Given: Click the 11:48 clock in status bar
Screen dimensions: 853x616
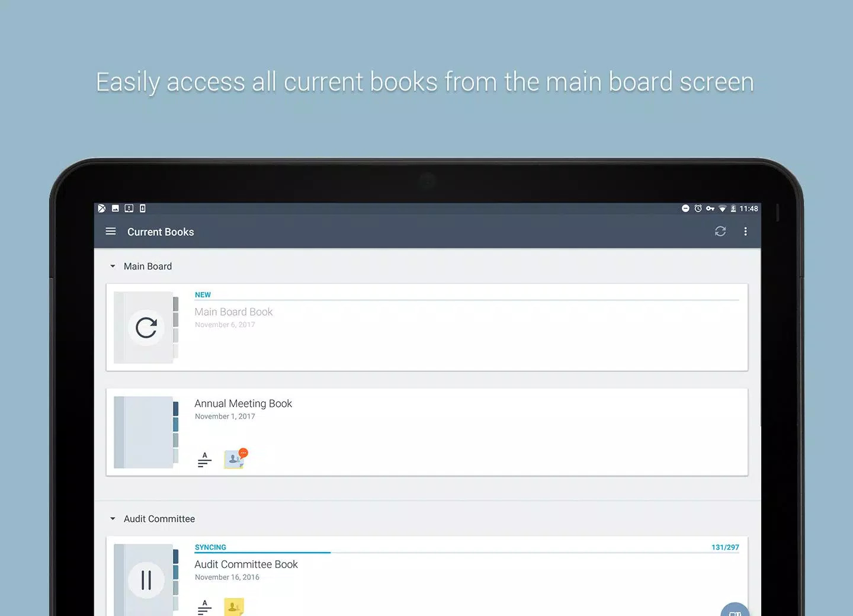Looking at the screenshot, I should (749, 208).
